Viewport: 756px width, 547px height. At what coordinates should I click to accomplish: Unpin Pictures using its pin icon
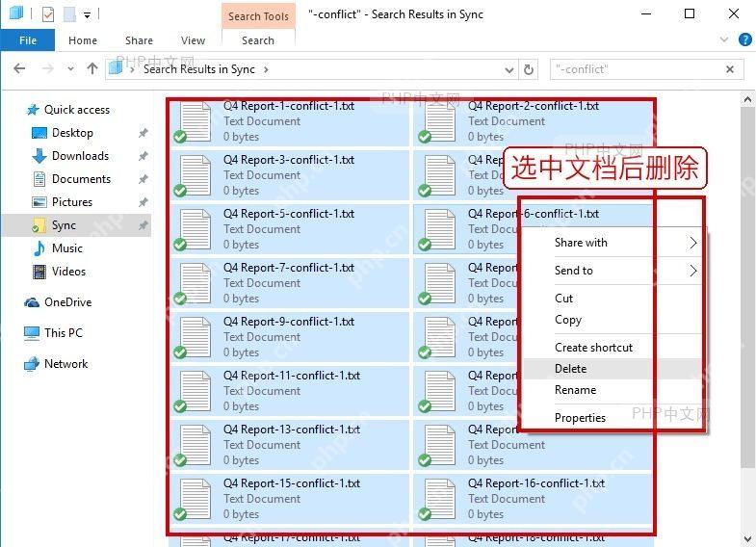coord(143,202)
